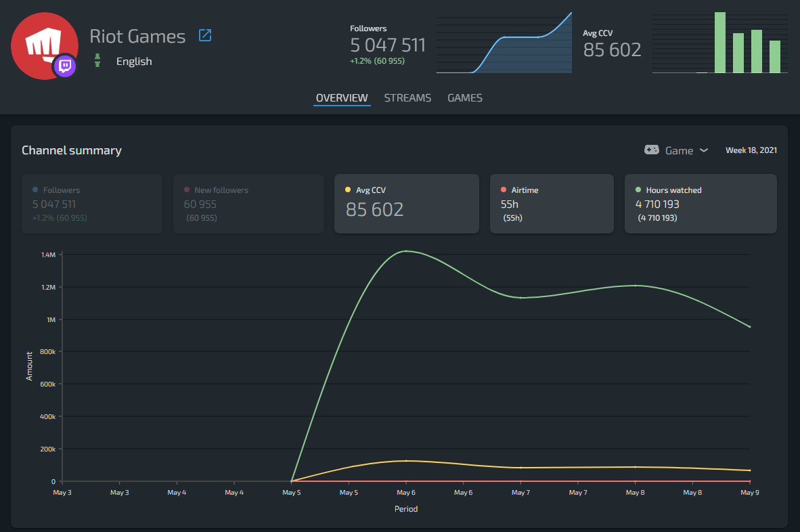800x532 pixels.
Task: Toggle the Hours watched series card
Action: point(701,204)
